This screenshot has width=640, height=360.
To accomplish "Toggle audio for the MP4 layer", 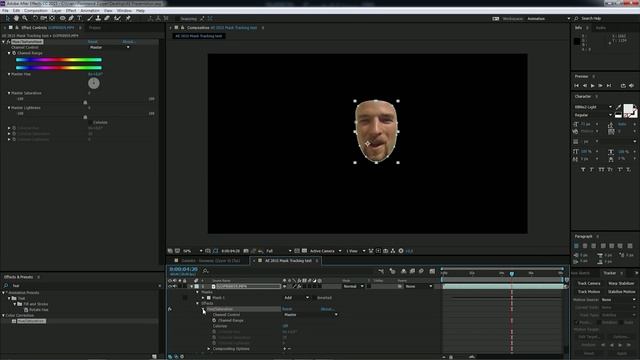I will coord(175,287).
